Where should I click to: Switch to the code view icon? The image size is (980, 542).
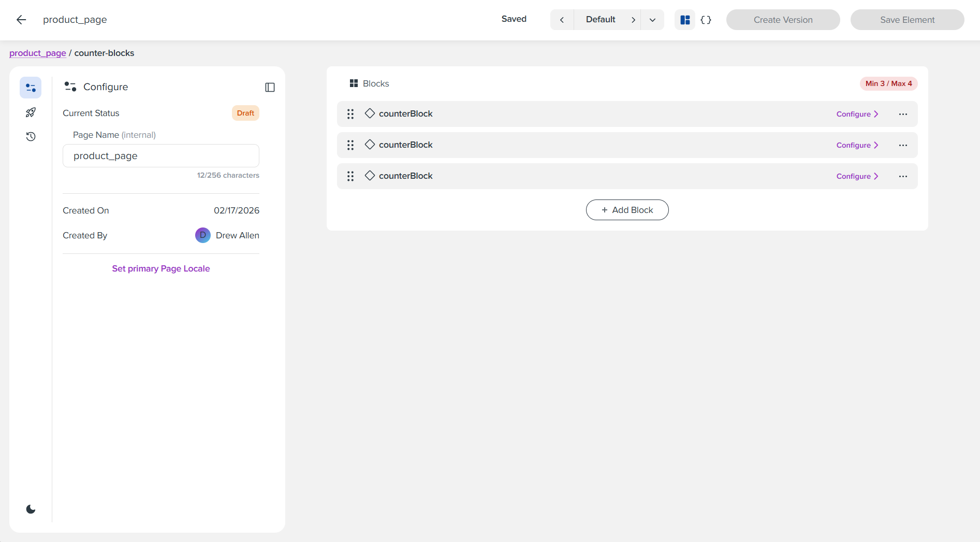click(x=705, y=19)
